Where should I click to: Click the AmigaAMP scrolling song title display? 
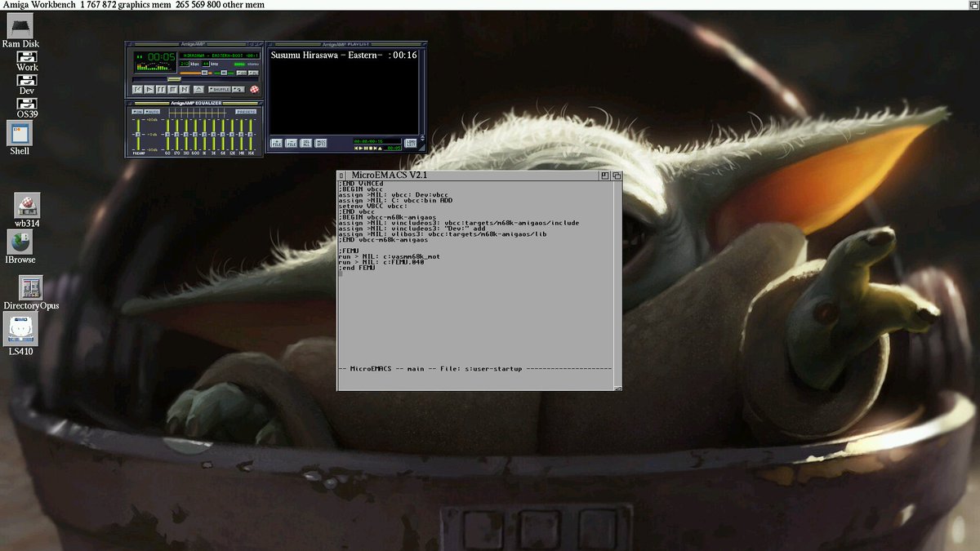tap(220, 56)
